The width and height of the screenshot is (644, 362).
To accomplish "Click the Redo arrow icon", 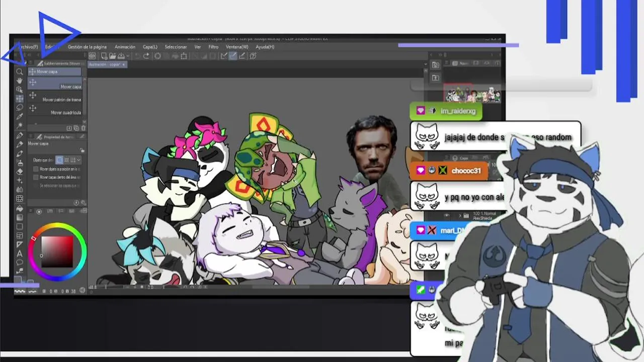I will point(146,56).
